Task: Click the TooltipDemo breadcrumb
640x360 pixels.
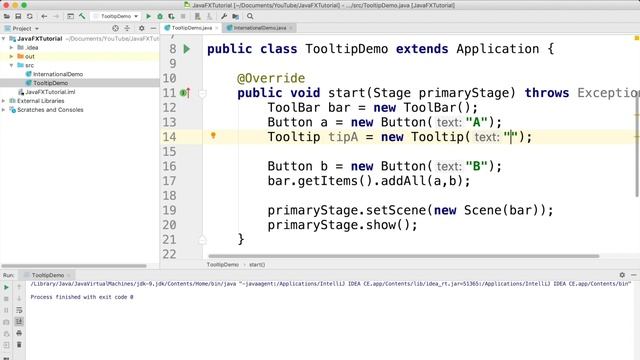Action: [x=222, y=264]
